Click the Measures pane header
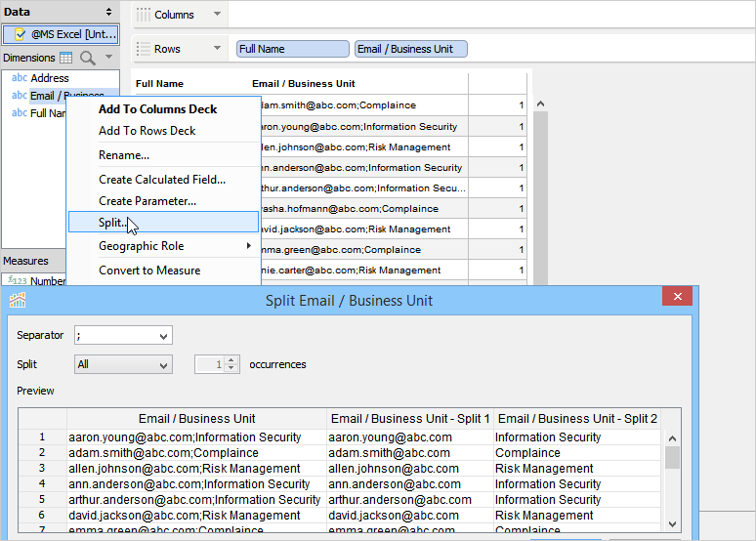This screenshot has width=756, height=541. coord(33,261)
